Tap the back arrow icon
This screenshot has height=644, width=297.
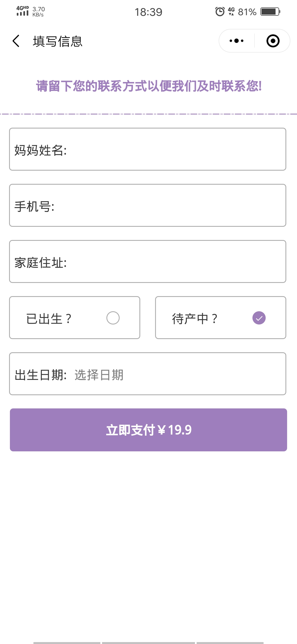tap(16, 41)
